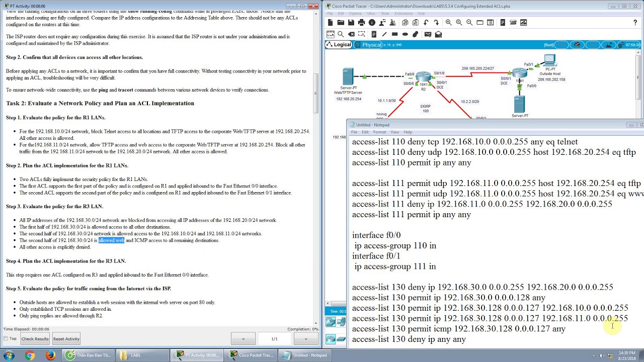Open the Viewport cloud icon
This screenshot has height=362, width=644.
(523, 23)
